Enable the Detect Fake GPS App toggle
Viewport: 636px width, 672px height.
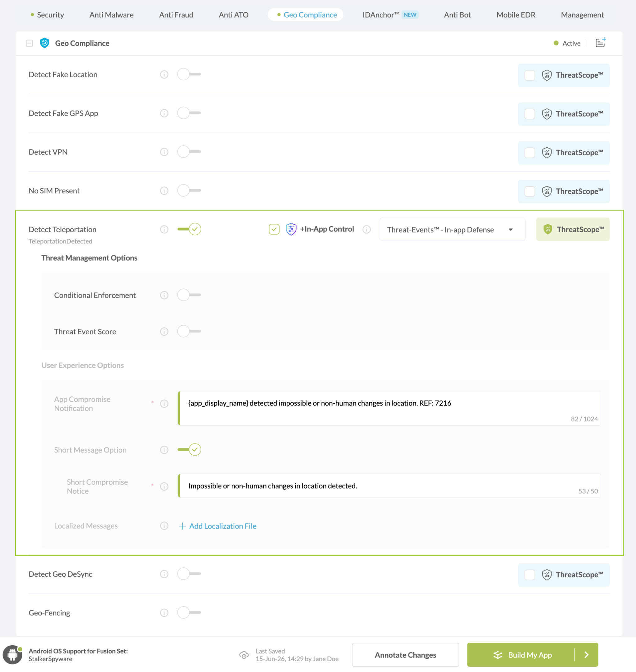click(189, 113)
